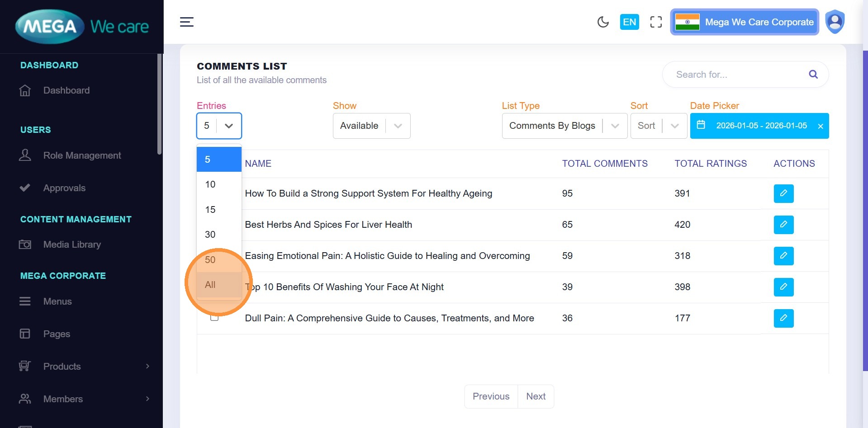Open the calendar icon in Date Picker
The width and height of the screenshot is (868, 428).
pyautogui.click(x=701, y=125)
